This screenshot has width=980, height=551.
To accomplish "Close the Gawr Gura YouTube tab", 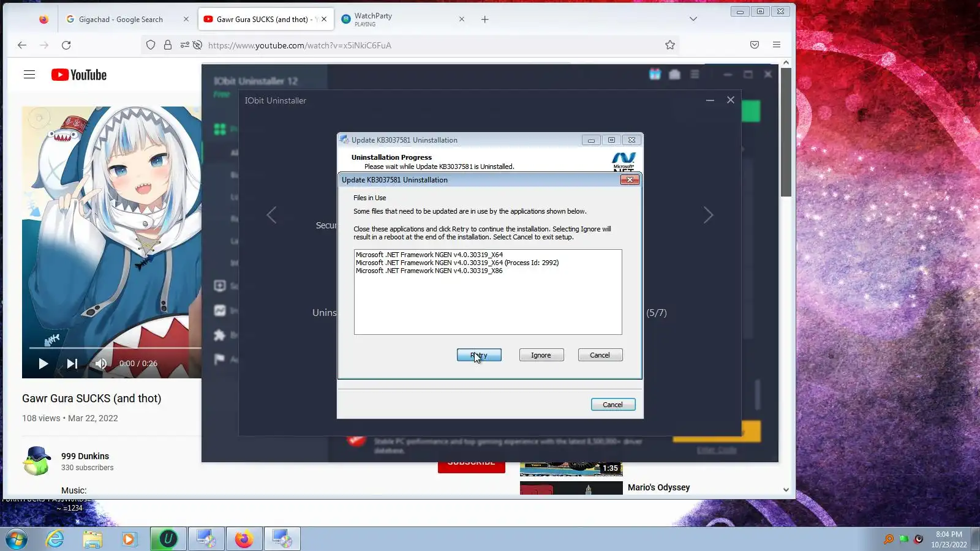I will click(324, 19).
